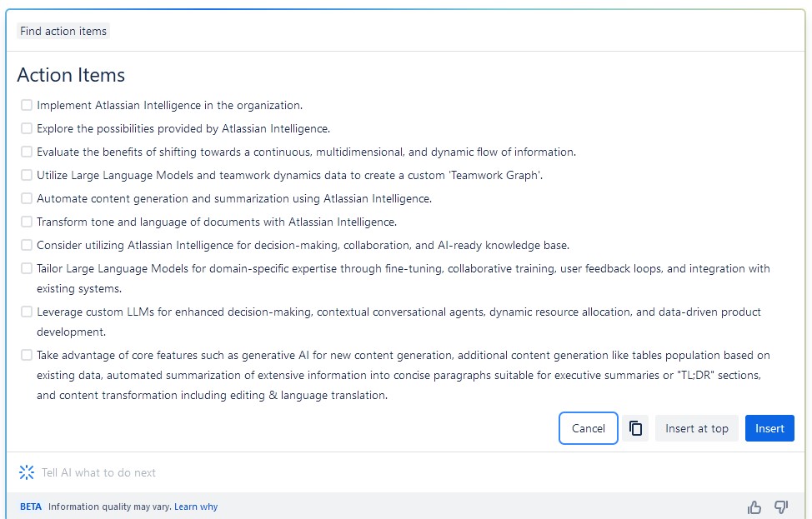
Task: Check the action item about implementing Atlassian Intelligence
Action: pyautogui.click(x=26, y=105)
